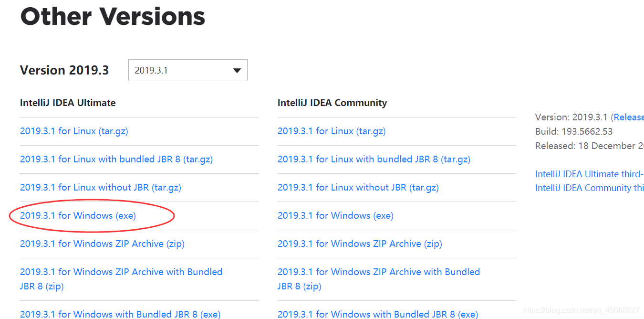Download Ultimate Windows ZIP Archive (zip)

click(102, 244)
